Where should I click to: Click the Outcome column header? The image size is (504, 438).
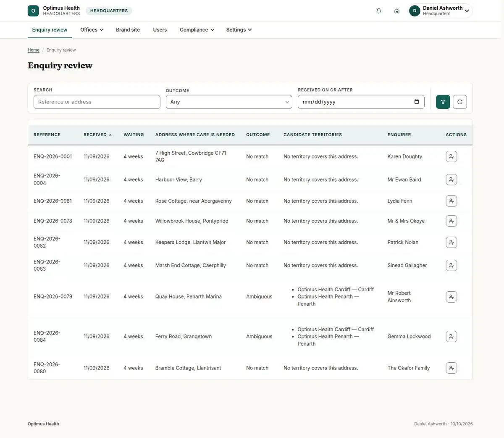(x=258, y=135)
